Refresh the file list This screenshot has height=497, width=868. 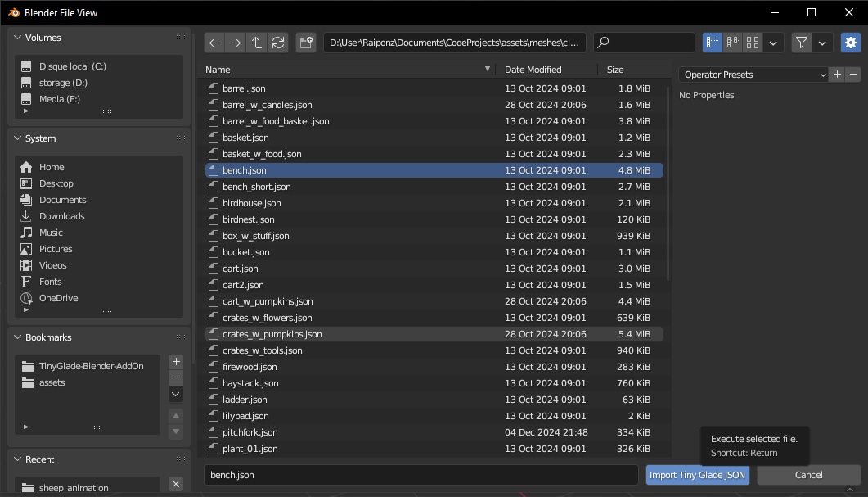pos(278,43)
